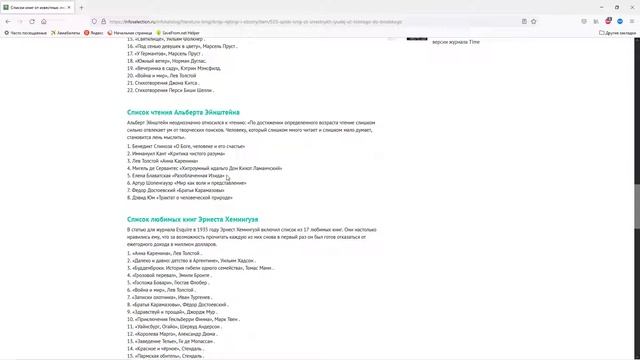Open the Pocket save icon

coord(584,22)
